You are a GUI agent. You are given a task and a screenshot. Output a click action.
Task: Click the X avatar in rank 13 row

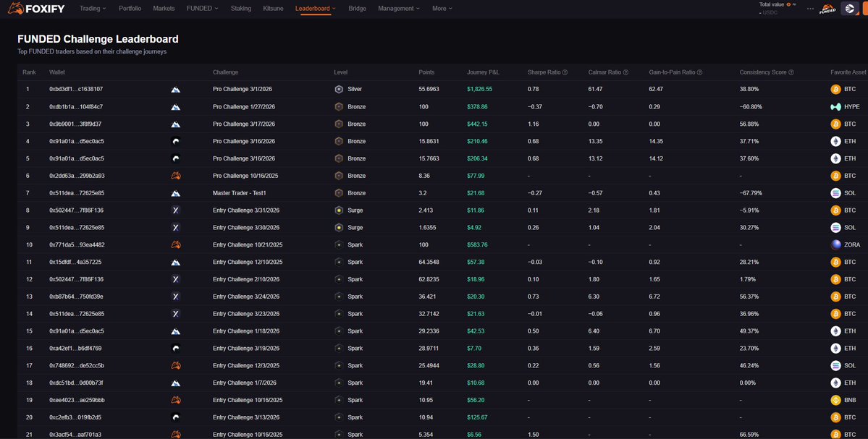coord(175,297)
